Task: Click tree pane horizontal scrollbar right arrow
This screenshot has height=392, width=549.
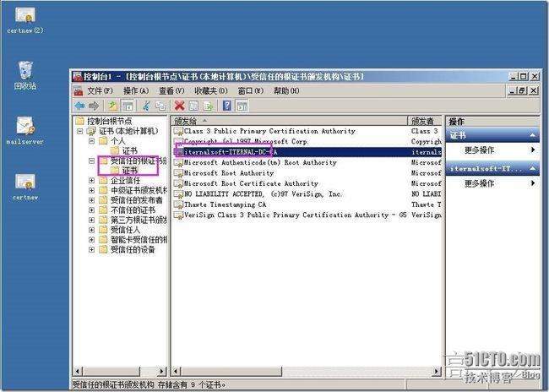Action: [162, 372]
